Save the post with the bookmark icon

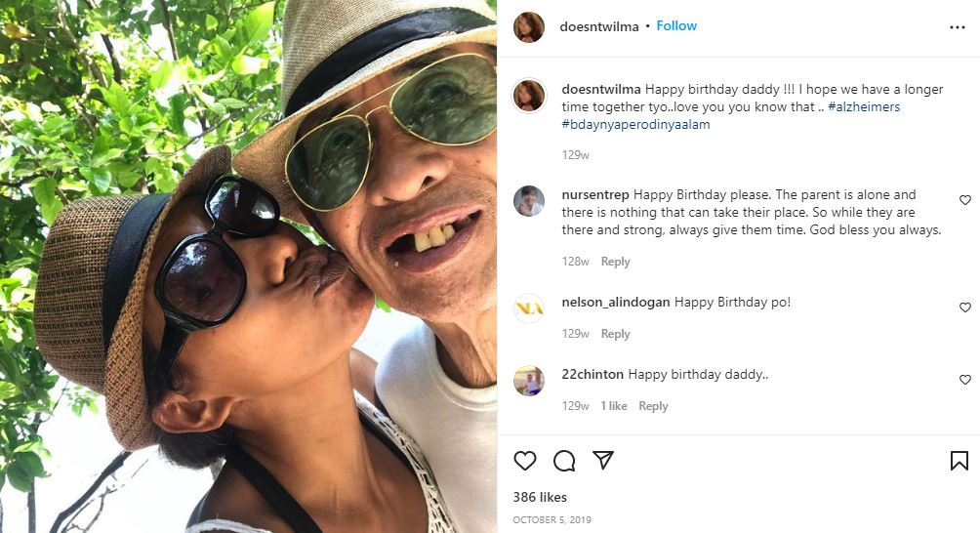tap(960, 461)
